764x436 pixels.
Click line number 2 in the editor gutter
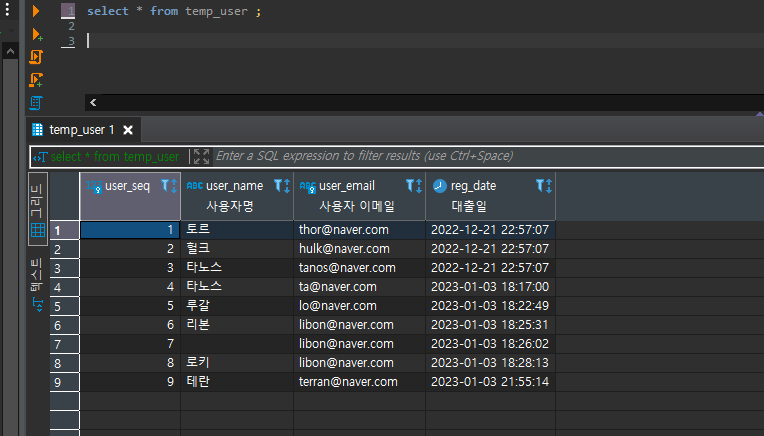click(x=71, y=26)
